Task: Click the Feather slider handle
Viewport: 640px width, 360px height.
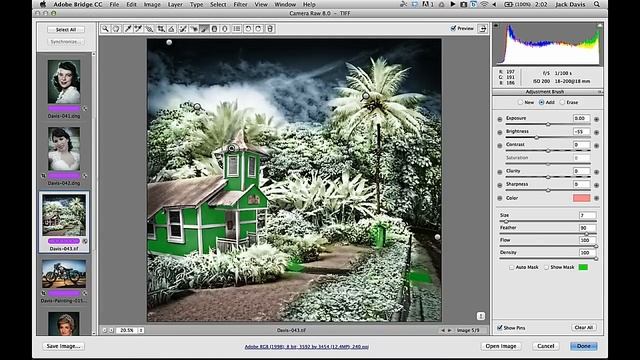Action: 586,233
